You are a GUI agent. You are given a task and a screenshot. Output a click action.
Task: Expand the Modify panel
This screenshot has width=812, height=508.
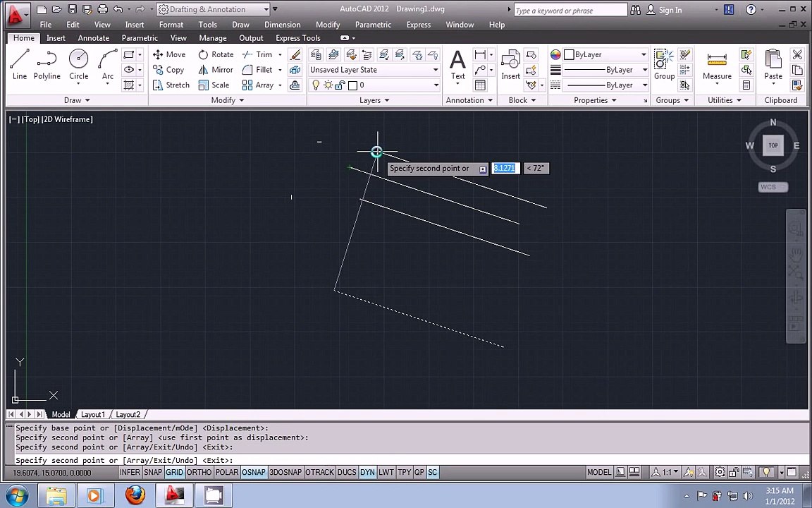[228, 100]
